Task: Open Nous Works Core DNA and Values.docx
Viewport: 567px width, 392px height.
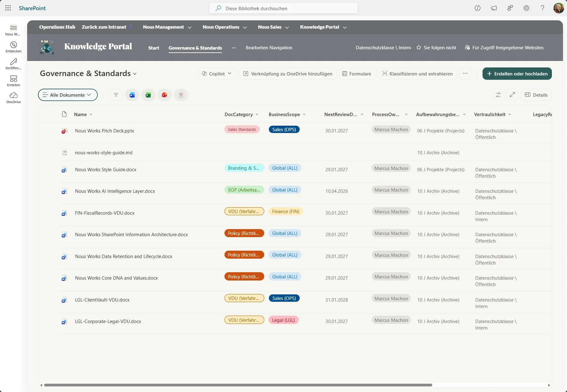Action: tap(116, 278)
